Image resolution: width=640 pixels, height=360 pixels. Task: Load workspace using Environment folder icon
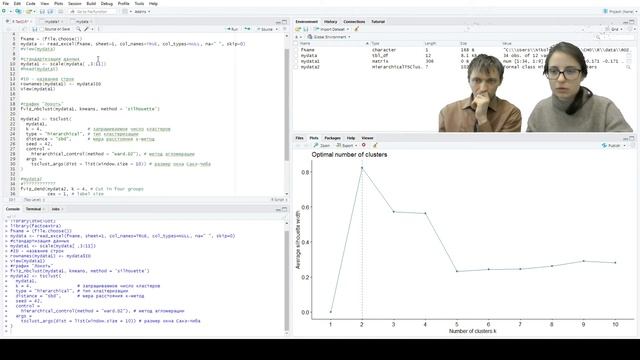pos(298,29)
